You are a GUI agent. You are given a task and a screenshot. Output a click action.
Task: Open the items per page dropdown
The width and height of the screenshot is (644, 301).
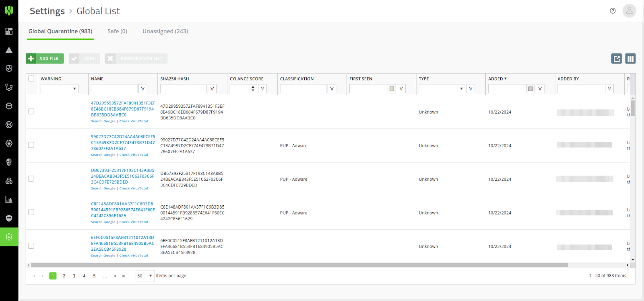(x=145, y=276)
